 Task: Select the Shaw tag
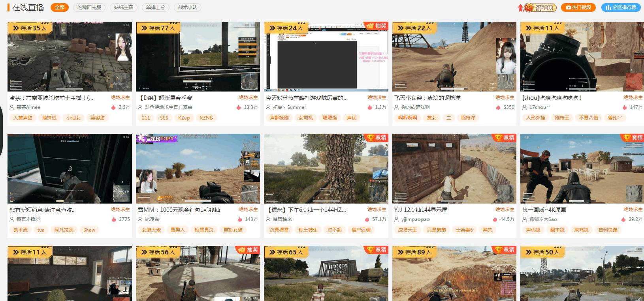pyautogui.click(x=89, y=230)
